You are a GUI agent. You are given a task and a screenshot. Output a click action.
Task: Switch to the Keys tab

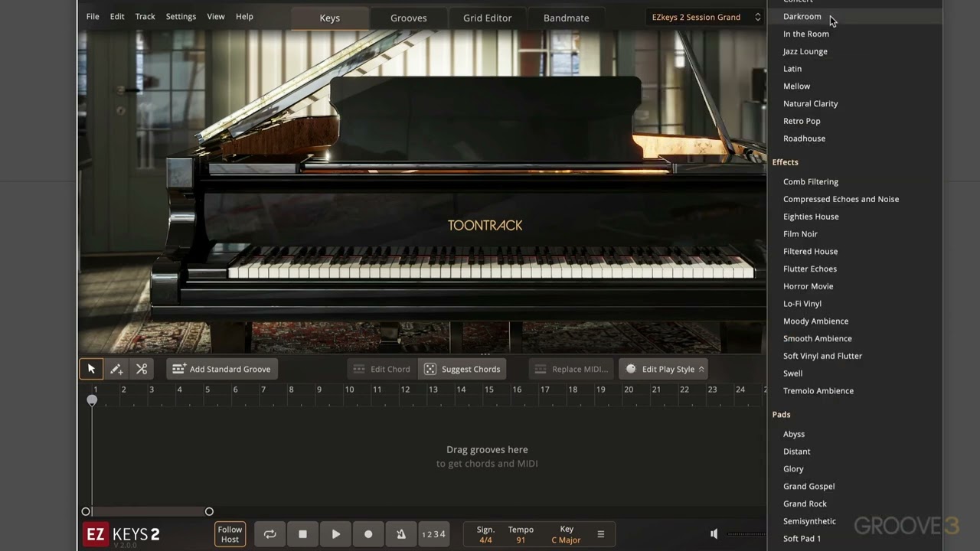(330, 18)
